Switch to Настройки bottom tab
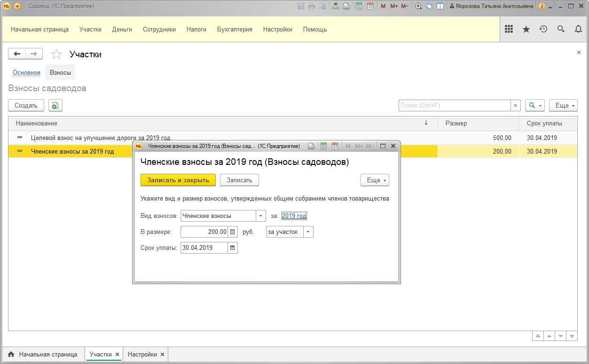This screenshot has height=364, width=589. [x=142, y=355]
